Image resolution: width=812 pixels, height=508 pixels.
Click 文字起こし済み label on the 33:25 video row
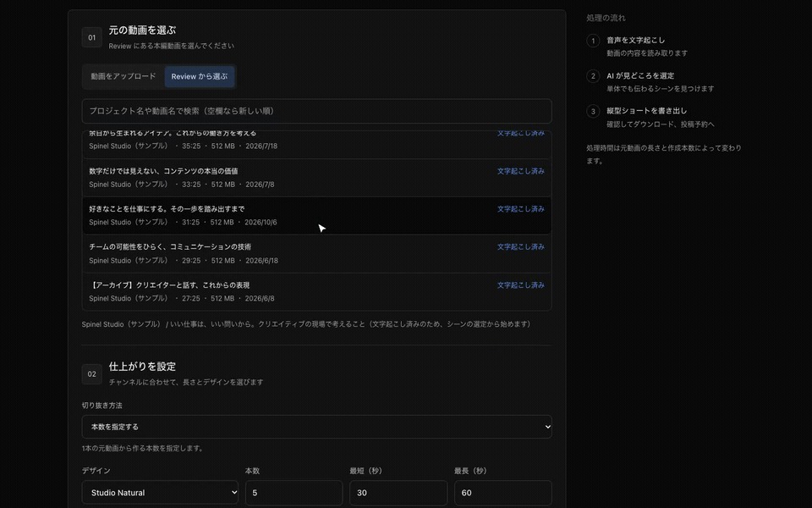(x=520, y=171)
